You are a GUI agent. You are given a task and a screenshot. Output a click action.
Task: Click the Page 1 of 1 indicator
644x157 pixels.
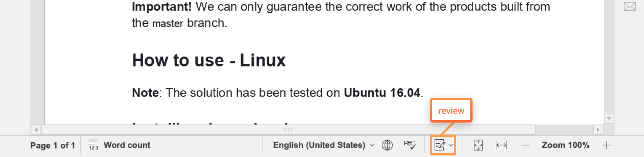pos(53,145)
